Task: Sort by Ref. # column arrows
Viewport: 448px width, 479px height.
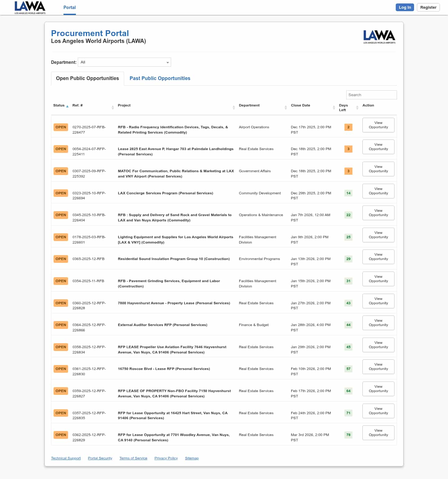Action: click(x=113, y=107)
